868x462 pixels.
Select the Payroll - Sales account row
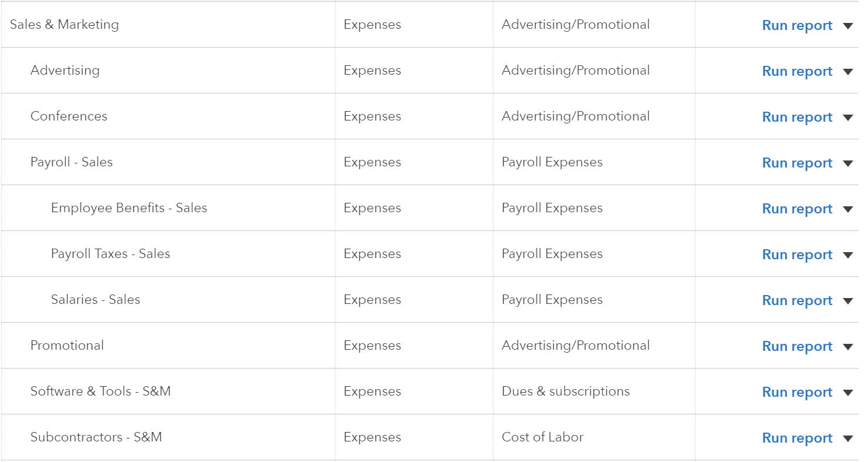pyautogui.click(x=71, y=163)
